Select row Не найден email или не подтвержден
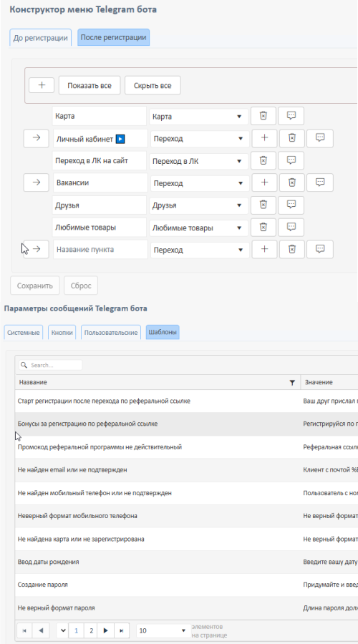This screenshot has height=644, width=358. click(x=186, y=469)
